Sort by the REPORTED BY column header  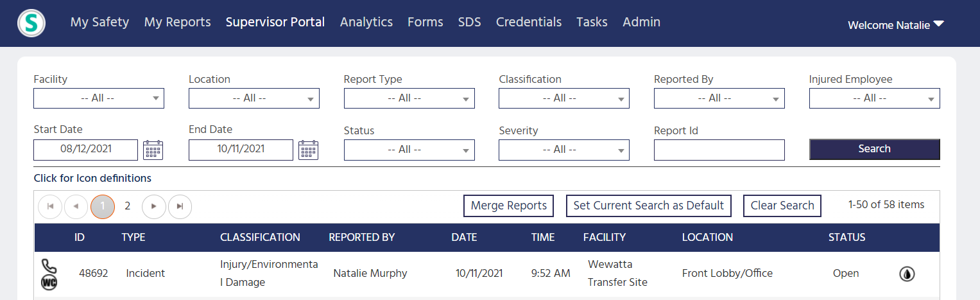pyautogui.click(x=362, y=237)
